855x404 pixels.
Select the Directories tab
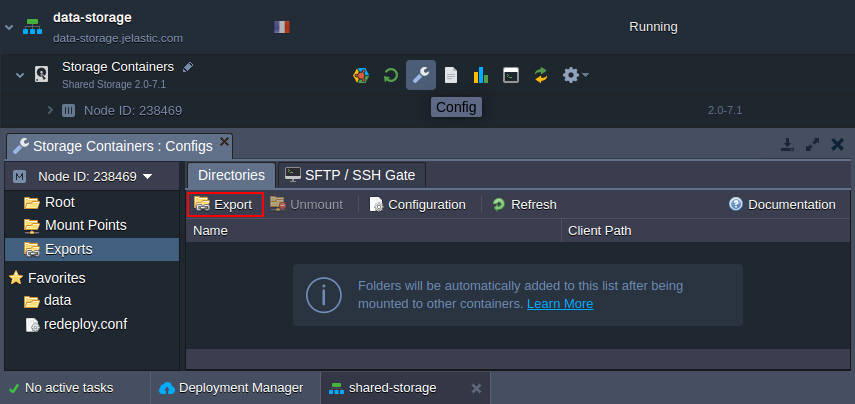[231, 175]
